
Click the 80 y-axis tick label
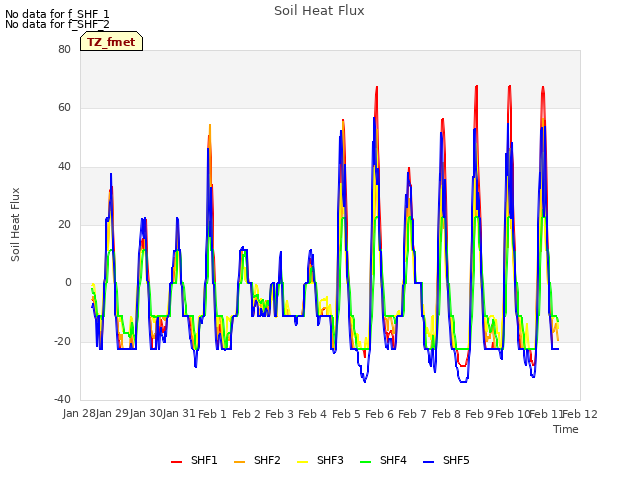pyautogui.click(x=64, y=49)
